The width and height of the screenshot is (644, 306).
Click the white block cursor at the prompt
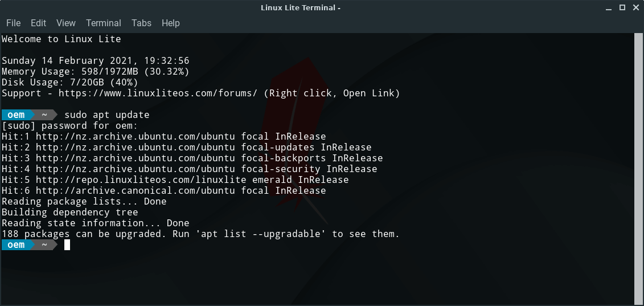67,245
